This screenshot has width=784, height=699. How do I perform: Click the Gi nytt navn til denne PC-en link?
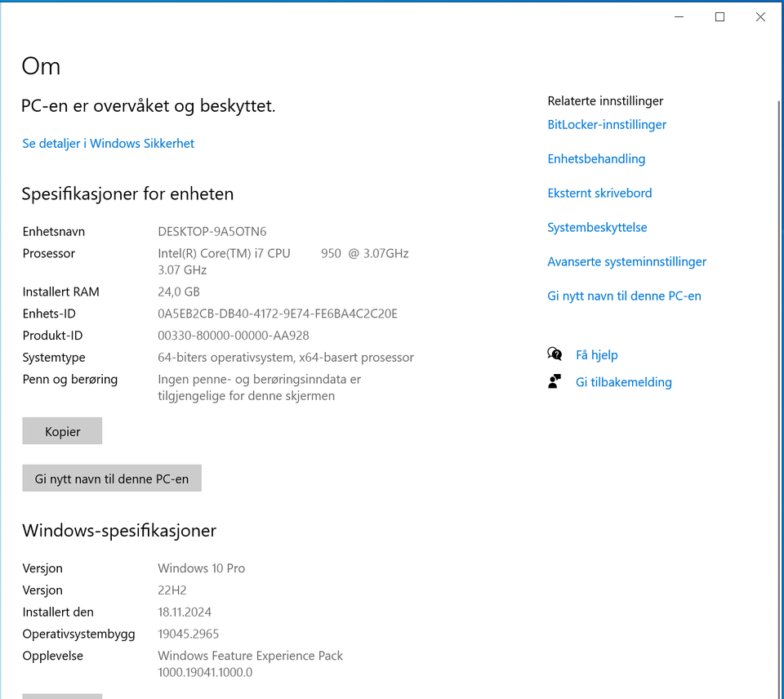click(x=624, y=296)
